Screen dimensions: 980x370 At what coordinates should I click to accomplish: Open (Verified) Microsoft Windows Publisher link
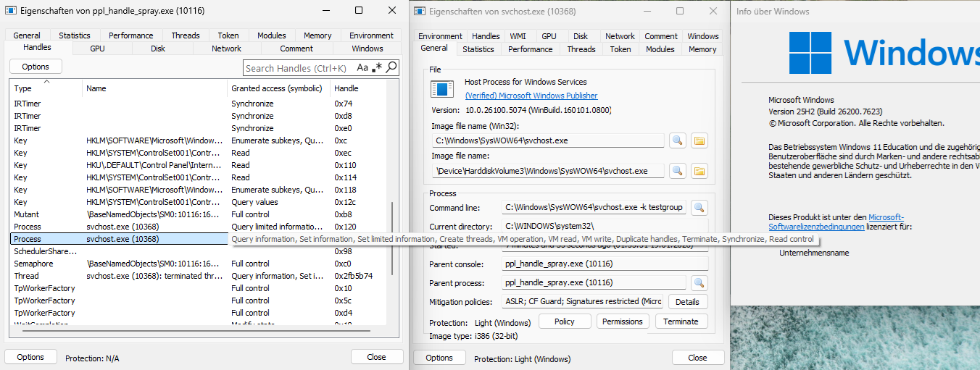pos(531,96)
